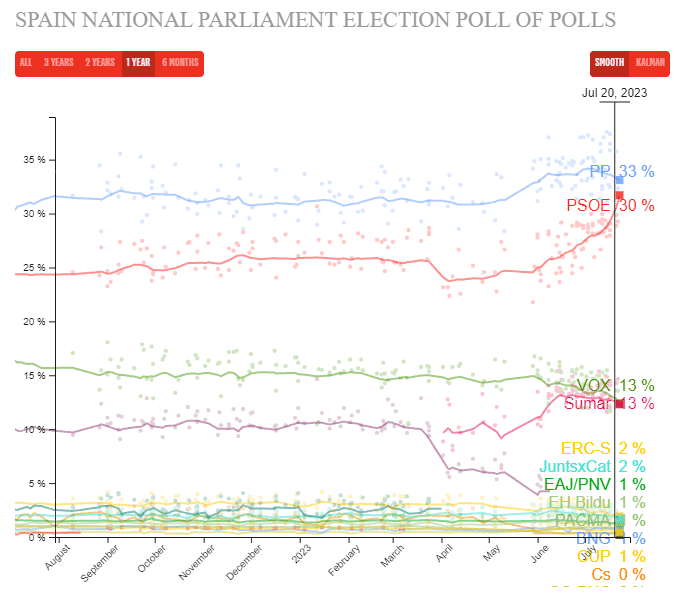Click the red PSOE end-of-line marker
685x601 pixels.
(x=619, y=196)
